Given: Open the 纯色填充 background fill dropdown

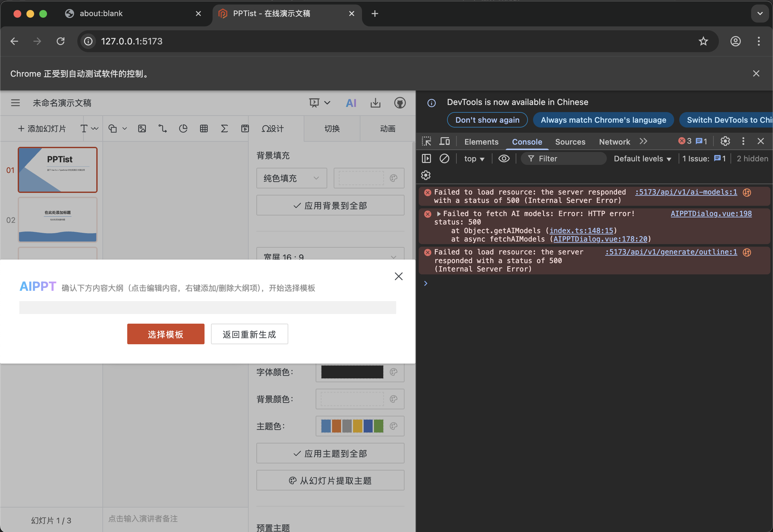Looking at the screenshot, I should (x=291, y=178).
